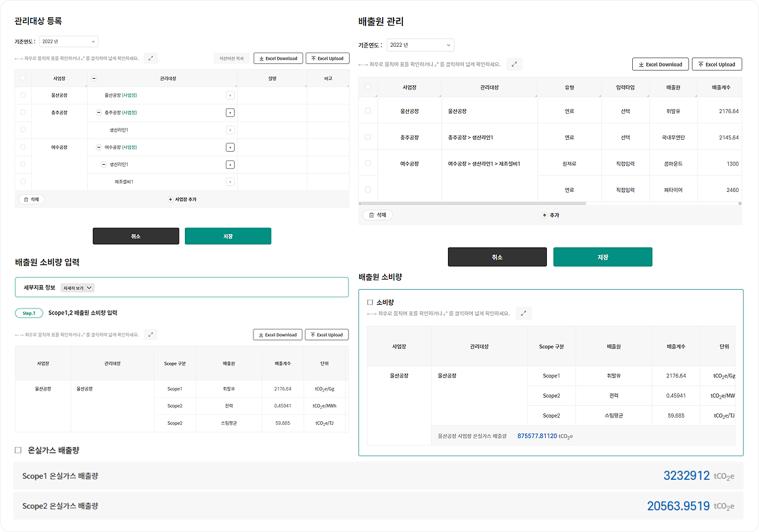Check the 여수공장 (사업장) row checkbox

pos(23,146)
